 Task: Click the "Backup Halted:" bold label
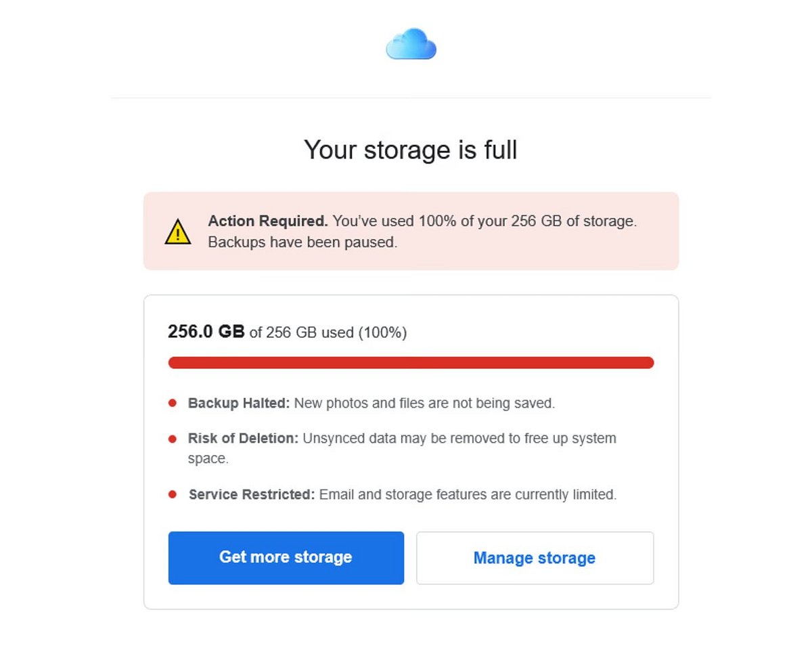[x=239, y=404]
